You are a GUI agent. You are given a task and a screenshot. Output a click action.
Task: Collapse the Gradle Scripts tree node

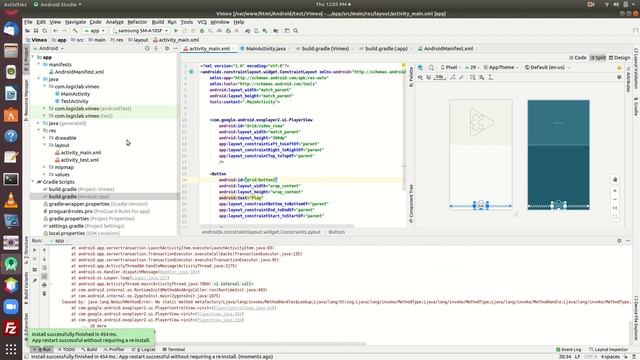tap(33, 182)
